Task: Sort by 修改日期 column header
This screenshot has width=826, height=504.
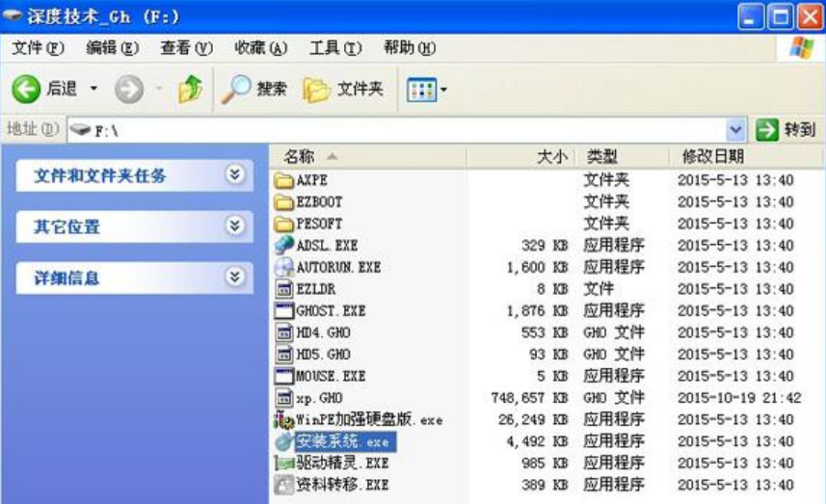Action: (x=746, y=156)
